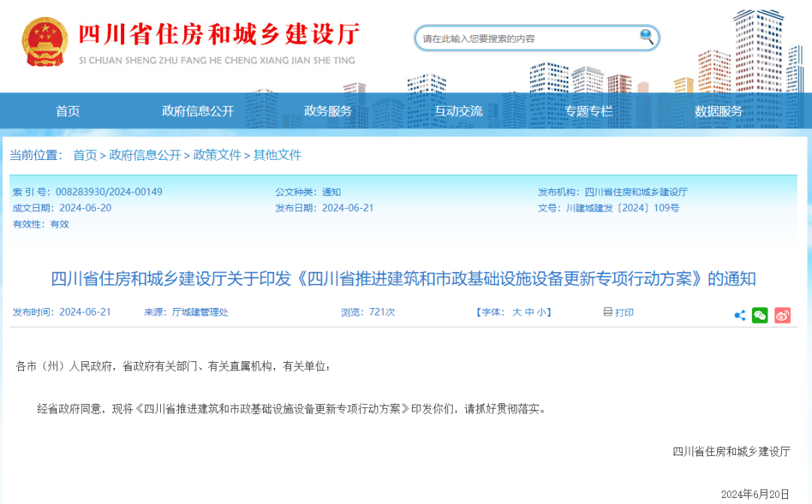Open the blue share options icon
The width and height of the screenshot is (812, 504).
(739, 315)
